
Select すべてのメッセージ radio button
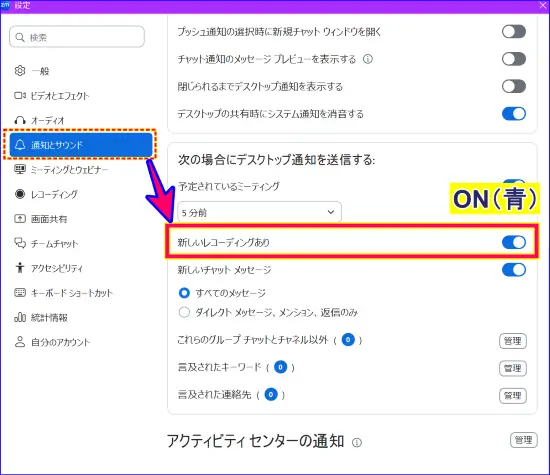click(x=184, y=293)
